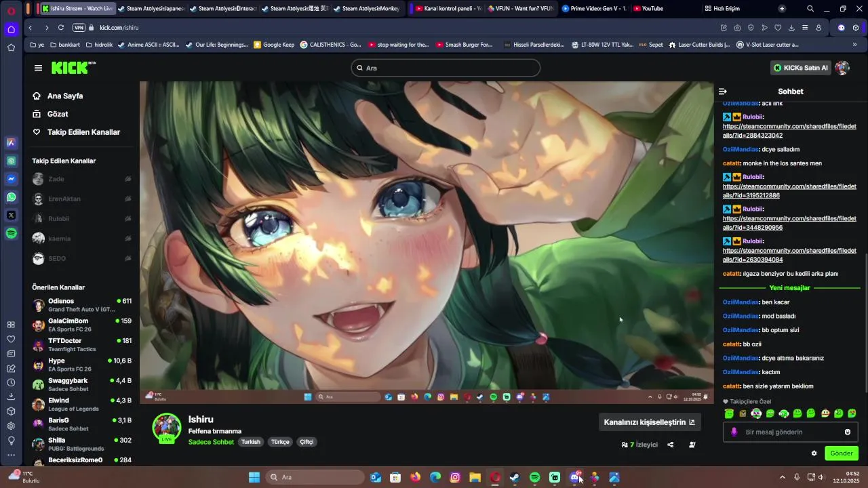Open Opera sidebar three-dots menu
Viewport: 868px width, 488px height.
point(11,455)
